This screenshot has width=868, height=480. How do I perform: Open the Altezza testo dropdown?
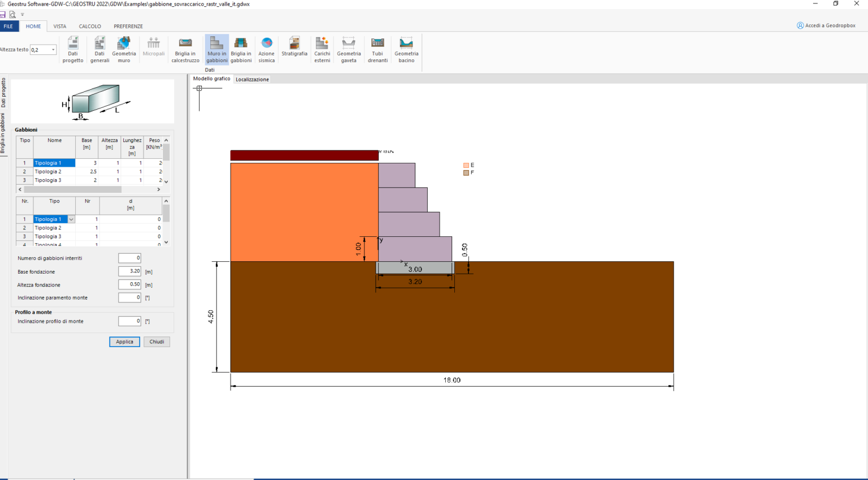54,49
